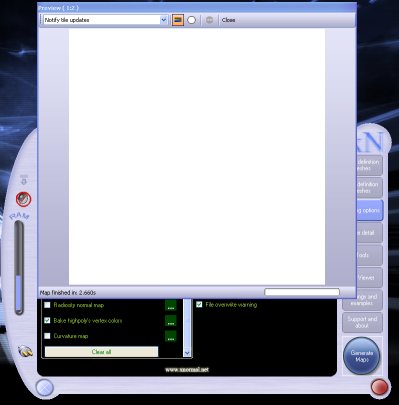Enable the Curvature map checkbox
Viewport: 399px width, 405px height.
coord(47,336)
